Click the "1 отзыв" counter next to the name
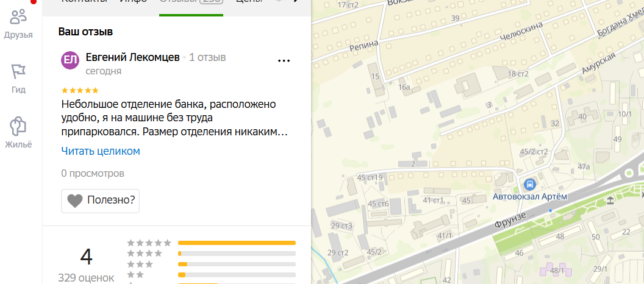Image resolution: width=644 pixels, height=284 pixels. 207,57
